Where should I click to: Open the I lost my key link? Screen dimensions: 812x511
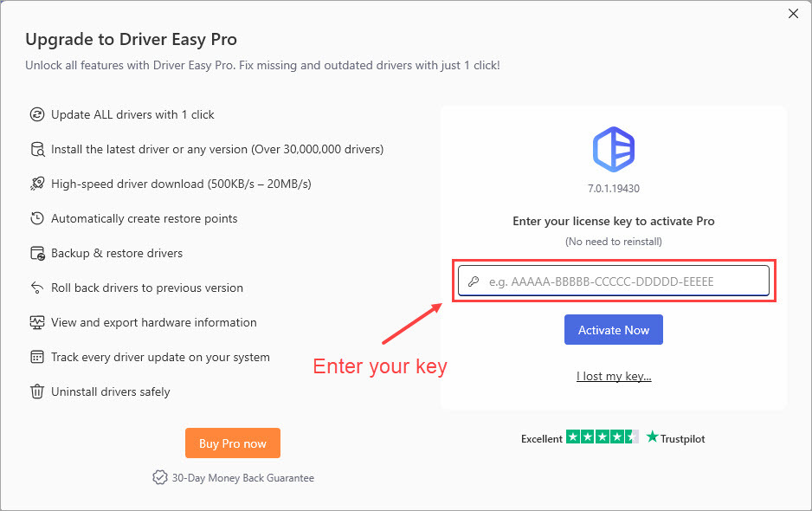coord(614,376)
